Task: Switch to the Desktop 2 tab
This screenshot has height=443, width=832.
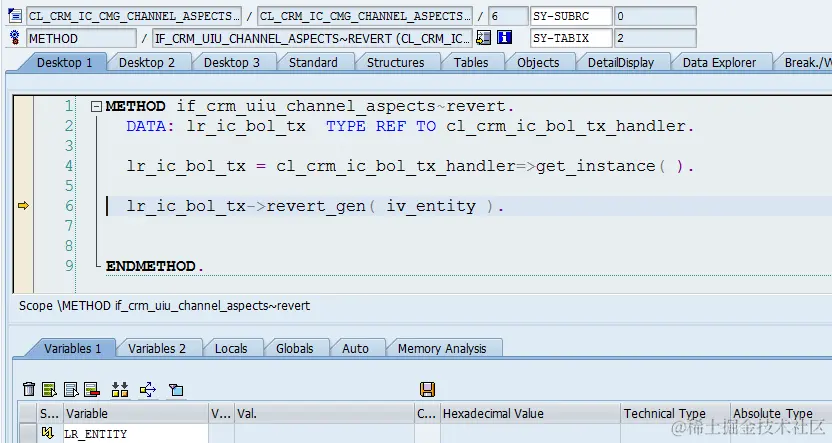Action: (146, 63)
